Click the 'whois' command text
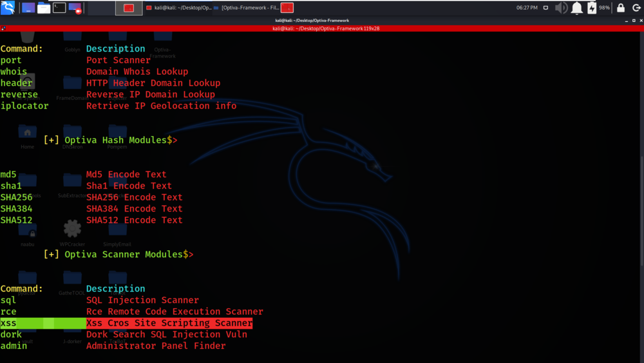The image size is (644, 363). tap(14, 72)
